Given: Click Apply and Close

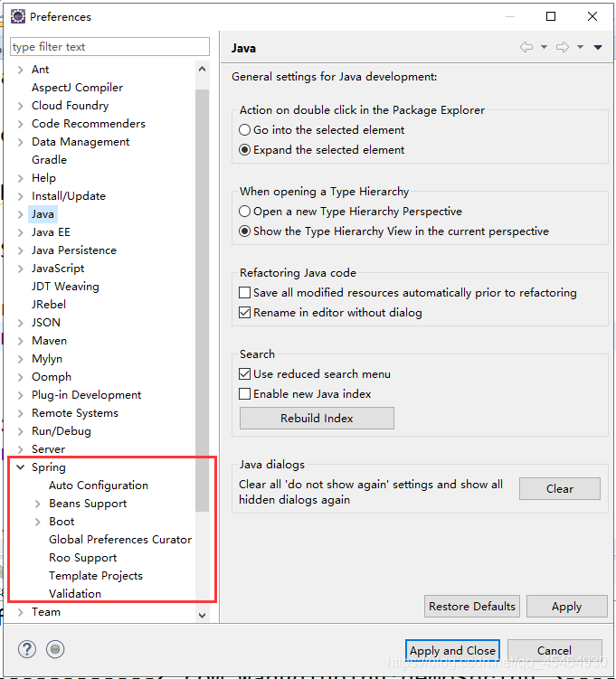Looking at the screenshot, I should coord(452,650).
